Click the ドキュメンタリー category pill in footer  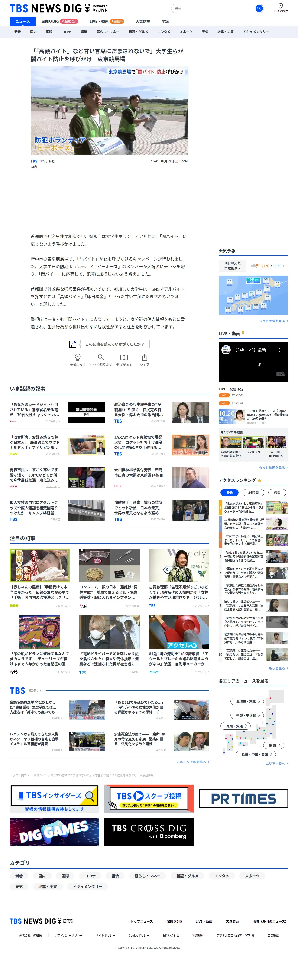click(x=87, y=886)
